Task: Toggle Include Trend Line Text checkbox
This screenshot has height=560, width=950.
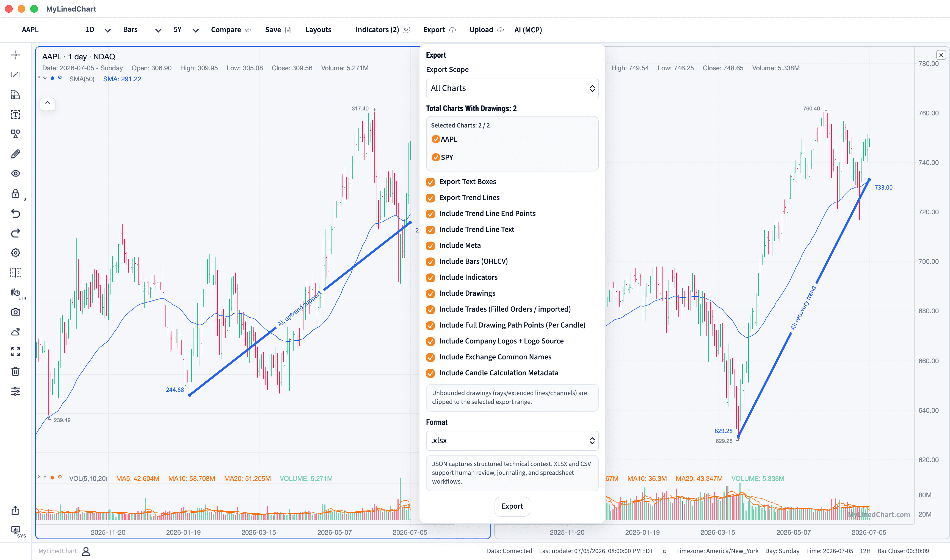Action: click(430, 230)
